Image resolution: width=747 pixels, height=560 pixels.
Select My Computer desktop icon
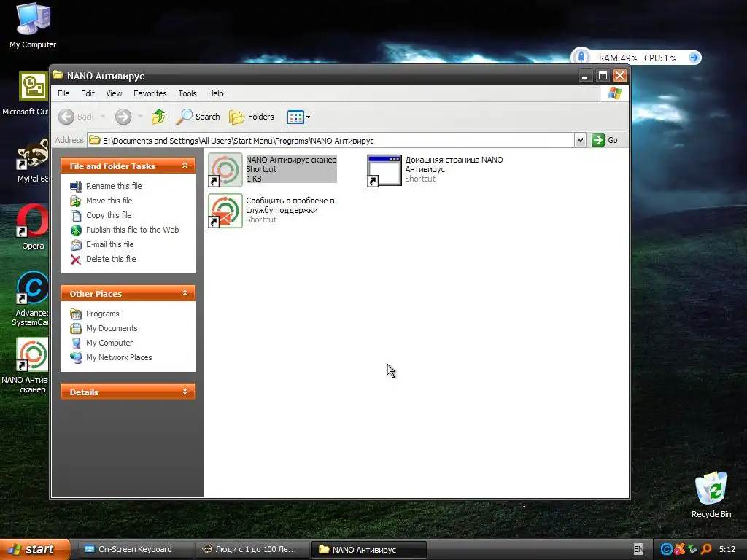(33, 26)
